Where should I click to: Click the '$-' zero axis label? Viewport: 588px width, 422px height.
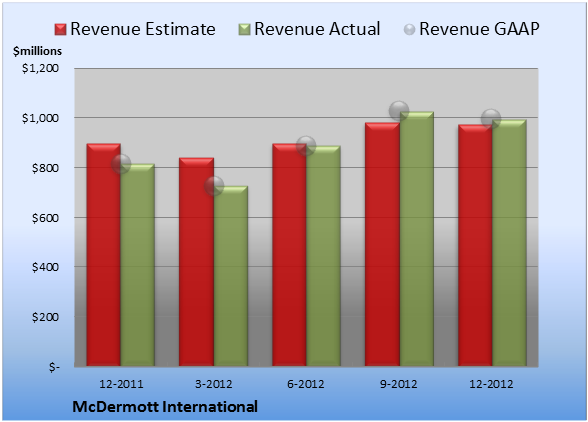point(54,367)
